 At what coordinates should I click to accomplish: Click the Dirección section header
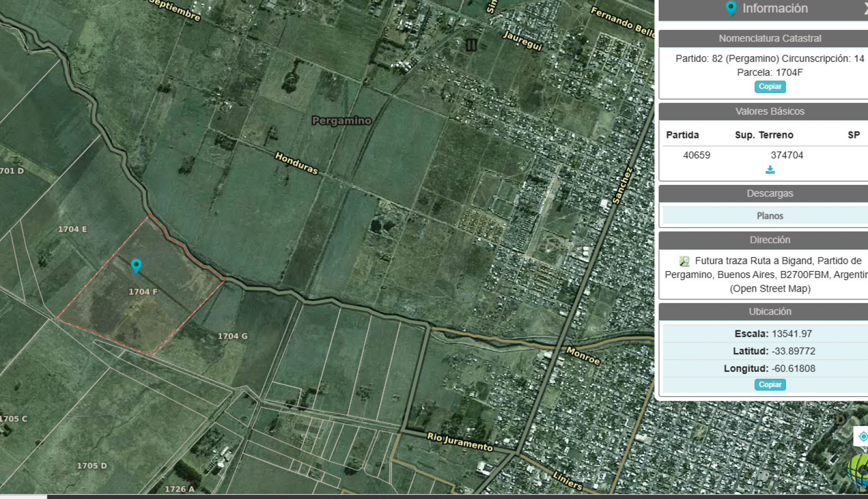770,240
